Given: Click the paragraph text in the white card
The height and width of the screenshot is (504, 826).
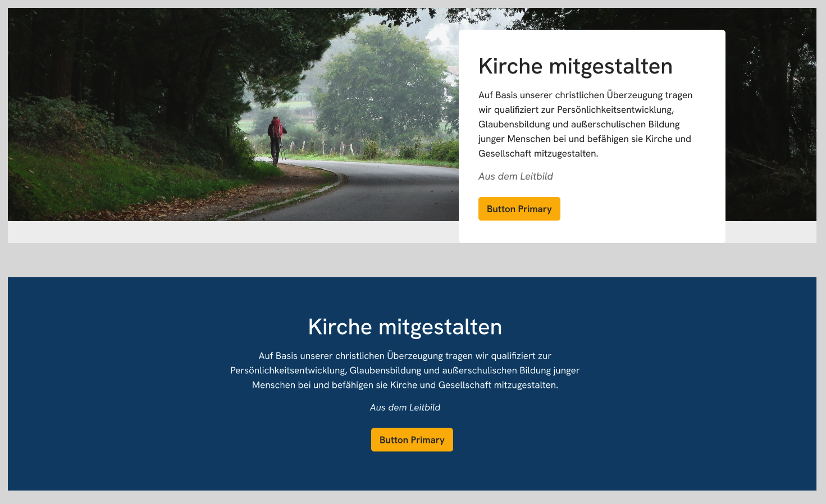Looking at the screenshot, I should [585, 124].
